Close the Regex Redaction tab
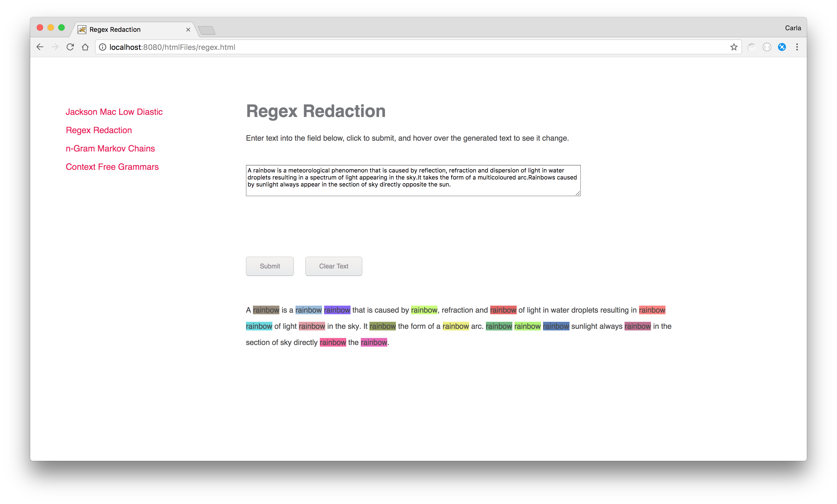 188,30
